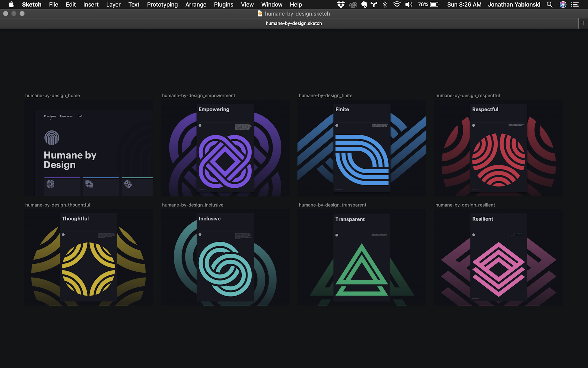This screenshot has height=368, width=588.
Task: Select artboard label humane-by-design_home
Action: [x=53, y=96]
